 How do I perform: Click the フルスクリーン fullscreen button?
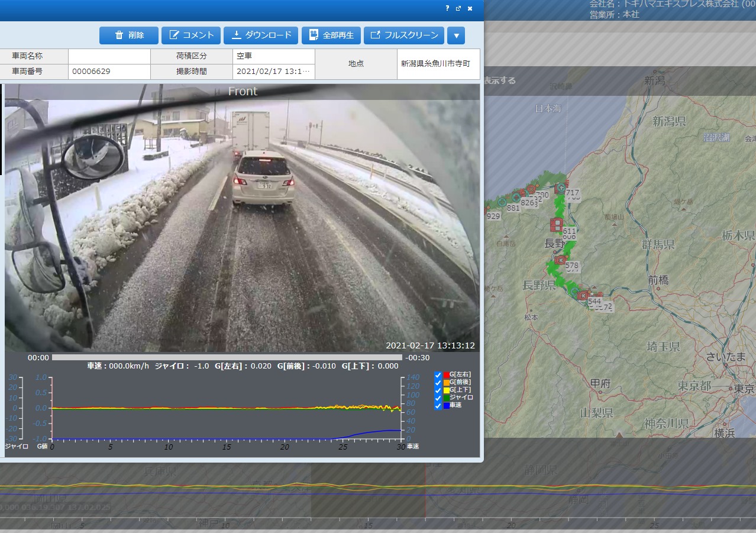[404, 35]
